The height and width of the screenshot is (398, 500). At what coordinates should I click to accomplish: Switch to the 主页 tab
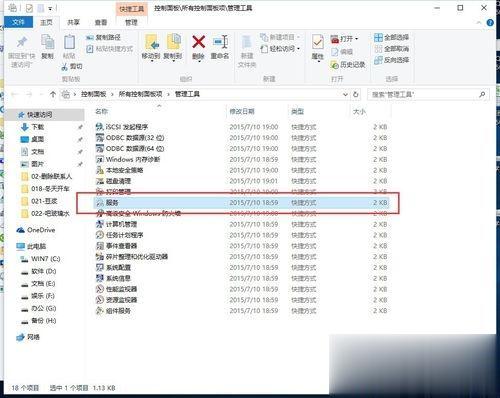coord(46,22)
